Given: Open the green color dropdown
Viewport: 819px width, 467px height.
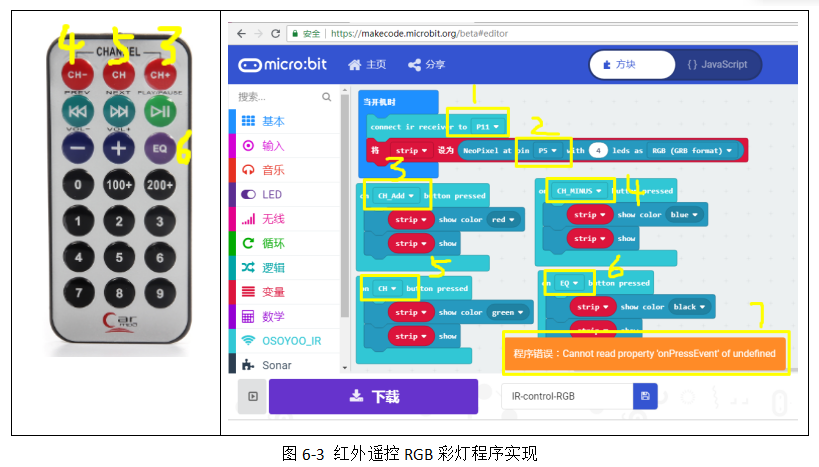Looking at the screenshot, I should pyautogui.click(x=507, y=312).
